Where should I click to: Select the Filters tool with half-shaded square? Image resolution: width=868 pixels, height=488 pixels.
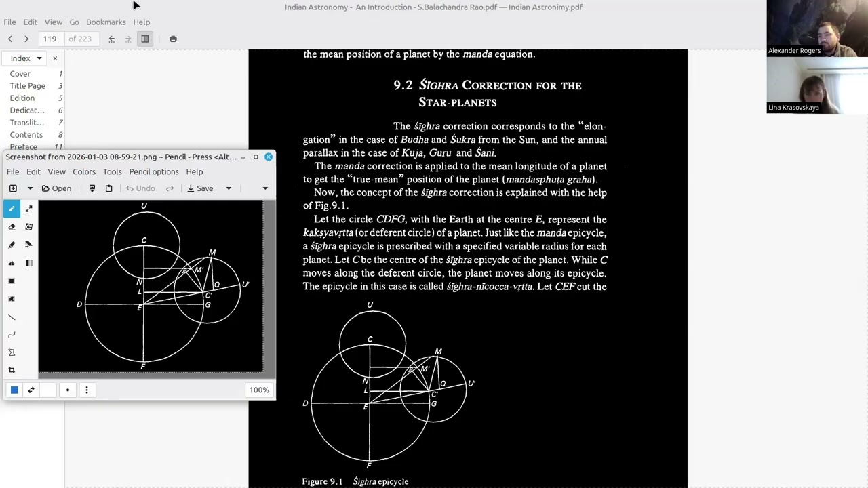(28, 263)
